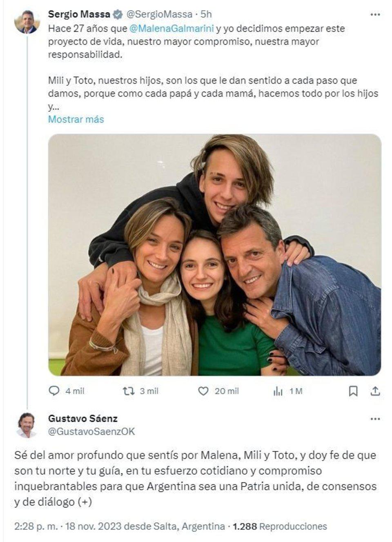Click the "1.288 Reproducciones" view count
The width and height of the screenshot is (392, 542).
(280, 526)
